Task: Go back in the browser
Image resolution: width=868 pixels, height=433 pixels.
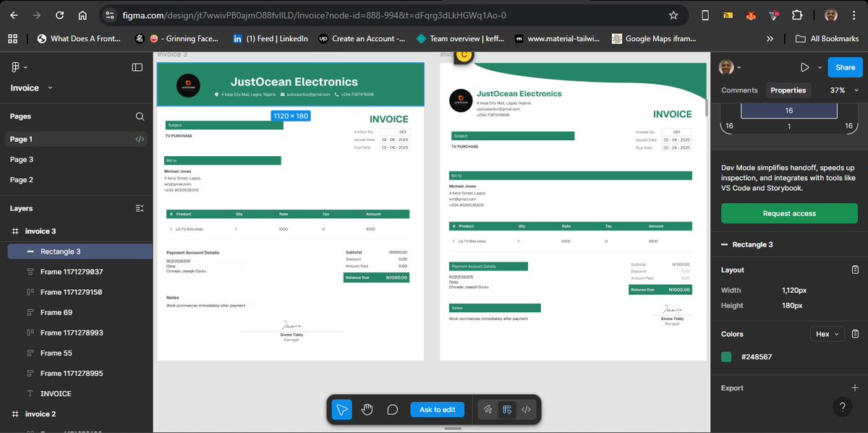Action: pyautogui.click(x=14, y=15)
